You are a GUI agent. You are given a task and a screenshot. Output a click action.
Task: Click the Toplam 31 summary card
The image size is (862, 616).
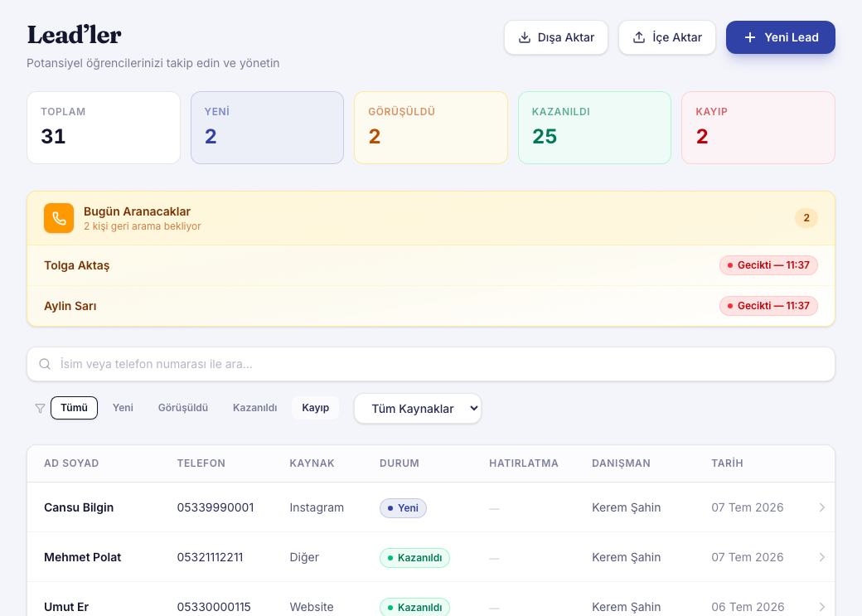[x=104, y=128]
